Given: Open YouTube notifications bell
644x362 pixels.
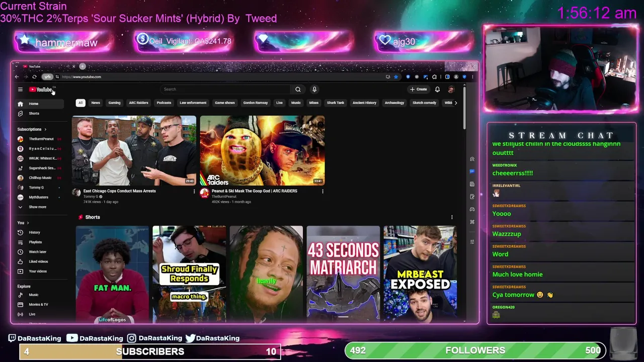Looking at the screenshot, I should [x=437, y=89].
